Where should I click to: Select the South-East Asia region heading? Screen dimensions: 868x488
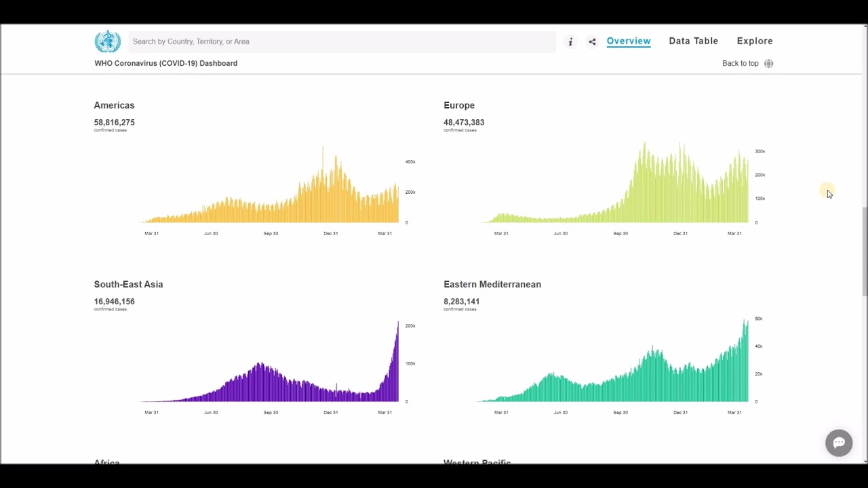tap(128, 284)
